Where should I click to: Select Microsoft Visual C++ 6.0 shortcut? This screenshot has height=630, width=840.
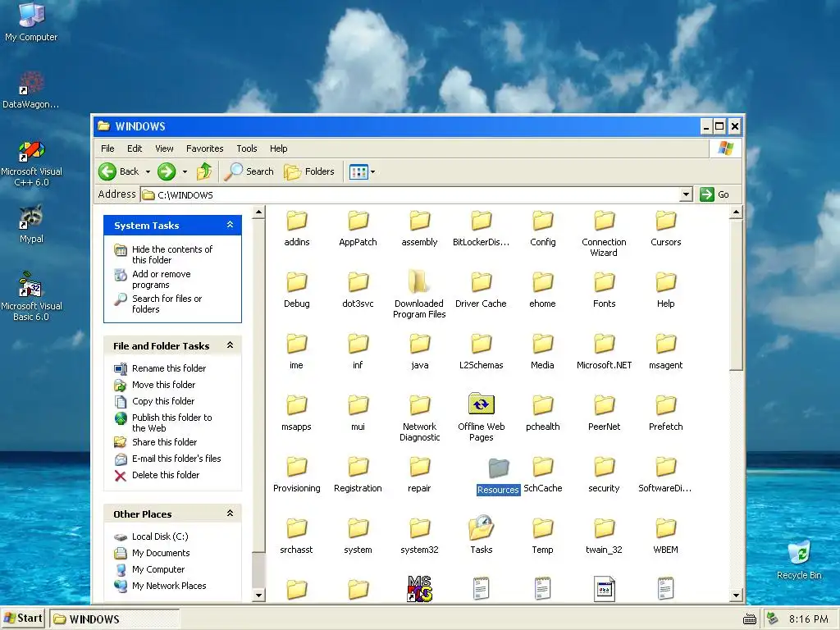31,164
